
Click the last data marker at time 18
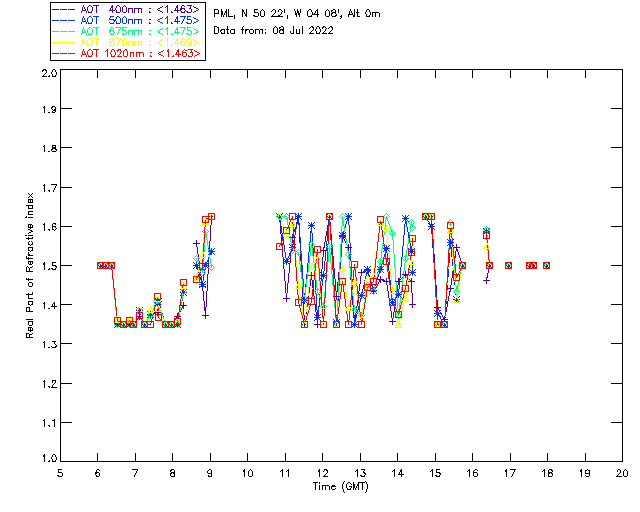click(x=547, y=265)
